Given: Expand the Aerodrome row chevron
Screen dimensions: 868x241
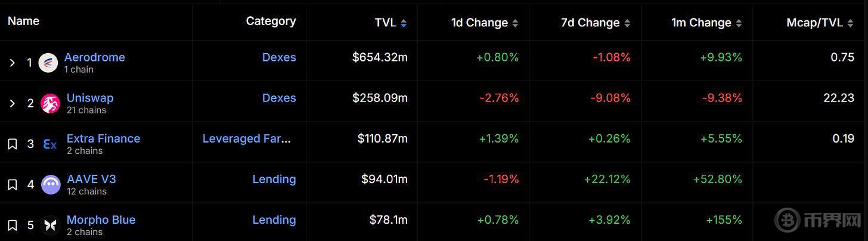Looking at the screenshot, I should pos(12,63).
